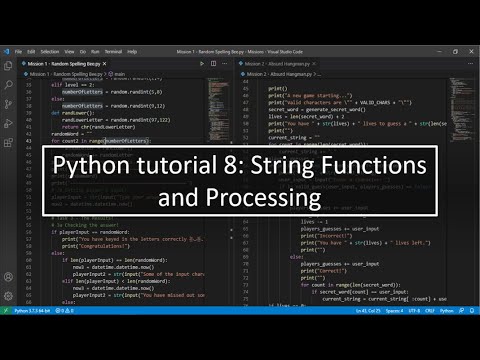The image size is (480, 360).
Task: Open the Manage settings gear
Action: 8,296
